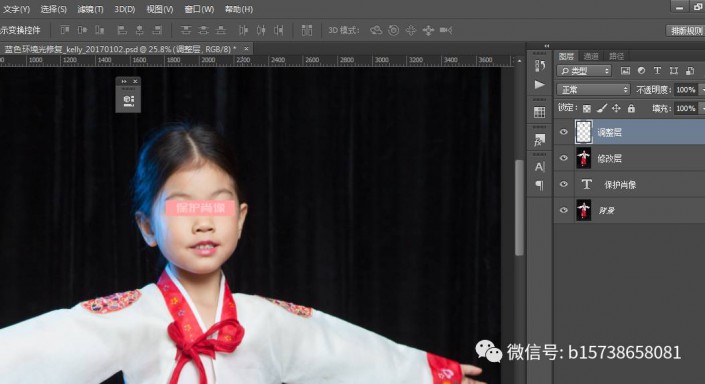Open the History panel icon
Image resolution: width=705 pixels, height=384 pixels.
tap(540, 66)
